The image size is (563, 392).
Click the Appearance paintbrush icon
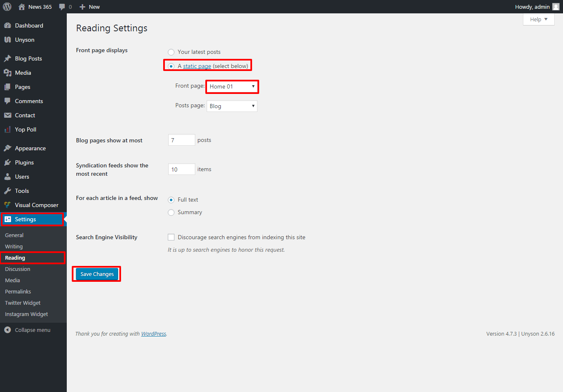(x=8, y=148)
